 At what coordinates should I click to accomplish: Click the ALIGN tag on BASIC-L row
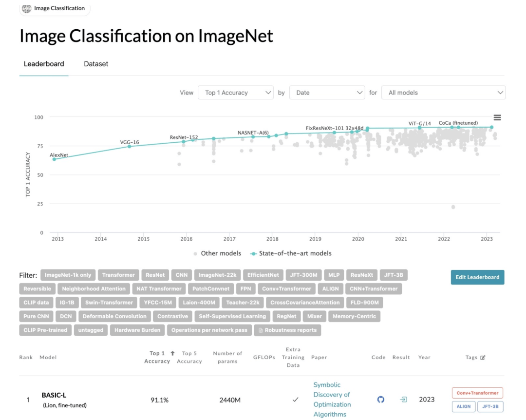(x=464, y=406)
